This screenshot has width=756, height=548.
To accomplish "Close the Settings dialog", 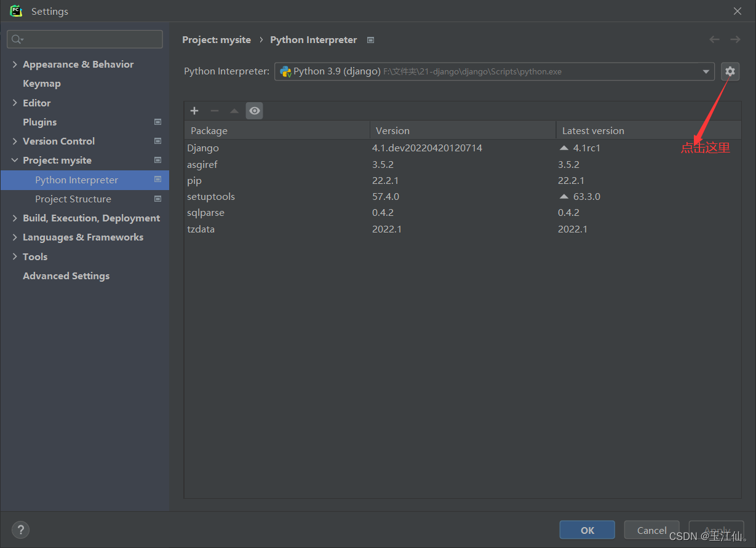I will [738, 11].
